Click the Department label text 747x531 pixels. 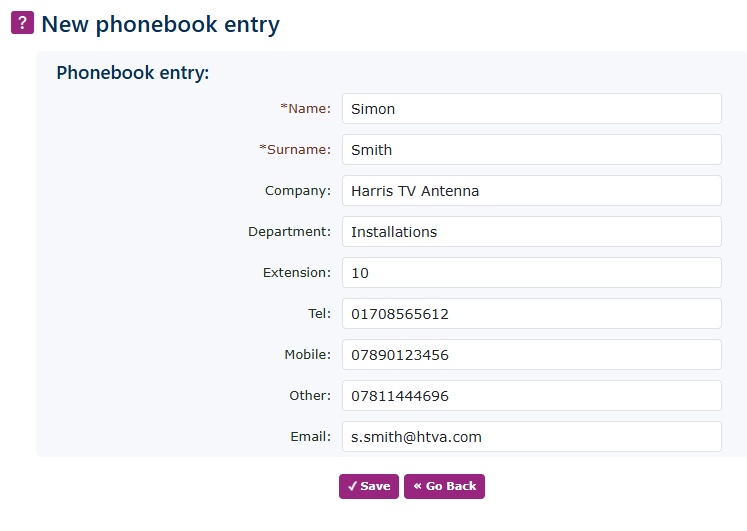pos(289,232)
